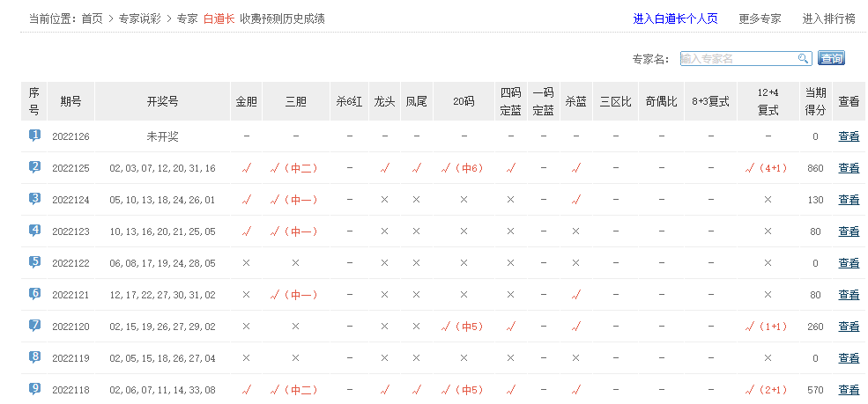
Task: Click the rank 3 number badge
Action: pos(34,199)
